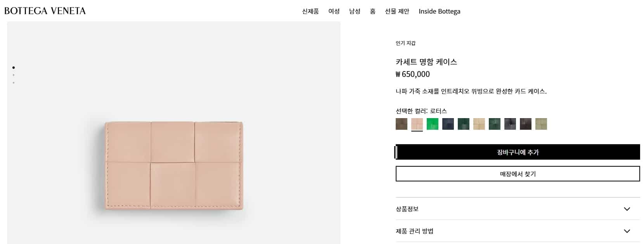Click 매장에서 찾기 button

[x=518, y=174]
